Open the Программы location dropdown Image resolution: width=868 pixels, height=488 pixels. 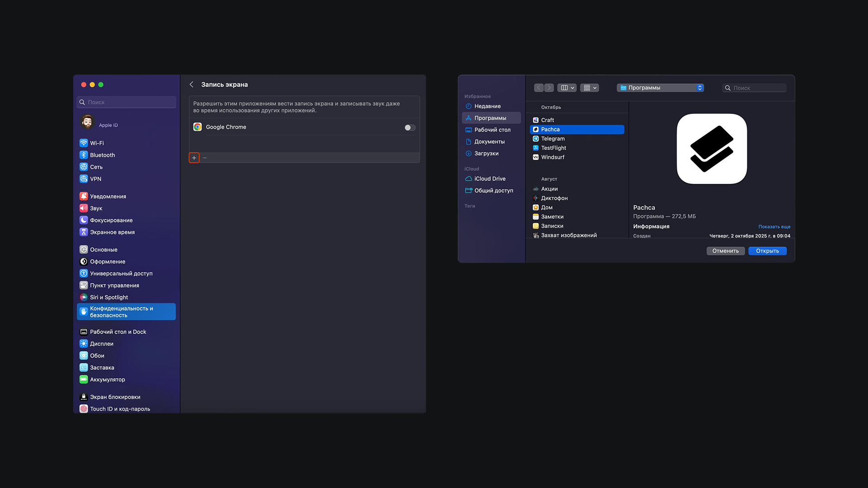click(660, 88)
